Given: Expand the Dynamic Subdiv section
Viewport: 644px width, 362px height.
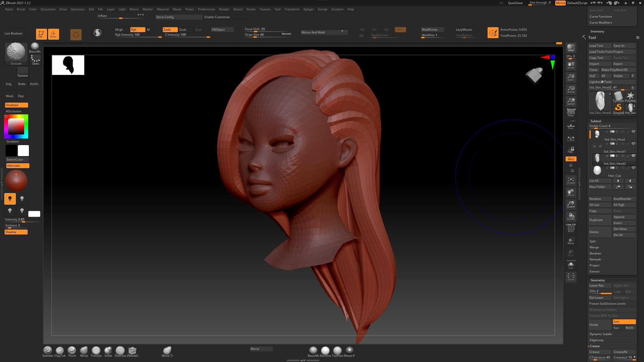Looking at the screenshot, I should click(x=600, y=334).
